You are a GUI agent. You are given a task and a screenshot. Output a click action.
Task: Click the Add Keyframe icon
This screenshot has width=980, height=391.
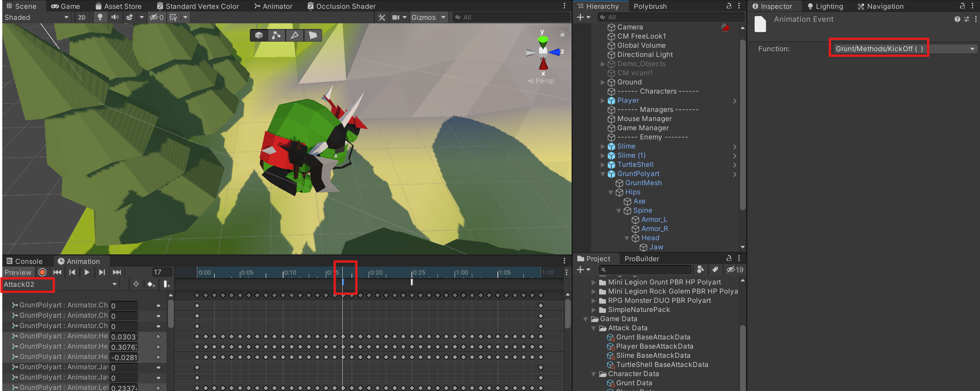(x=151, y=284)
